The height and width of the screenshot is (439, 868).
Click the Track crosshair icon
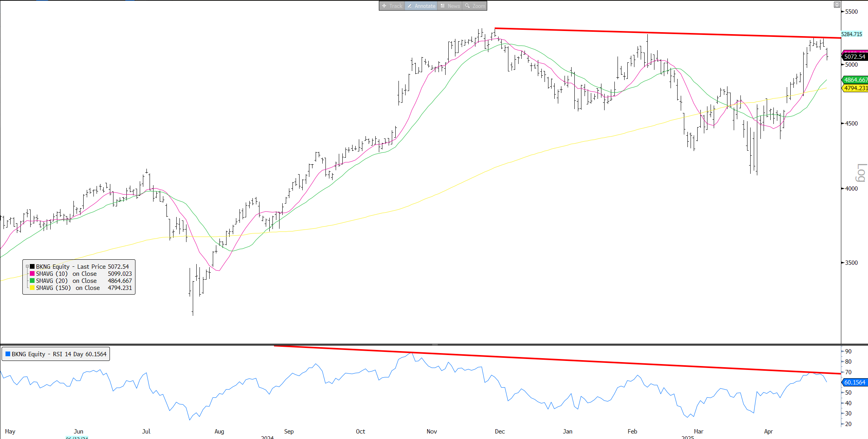pos(384,6)
